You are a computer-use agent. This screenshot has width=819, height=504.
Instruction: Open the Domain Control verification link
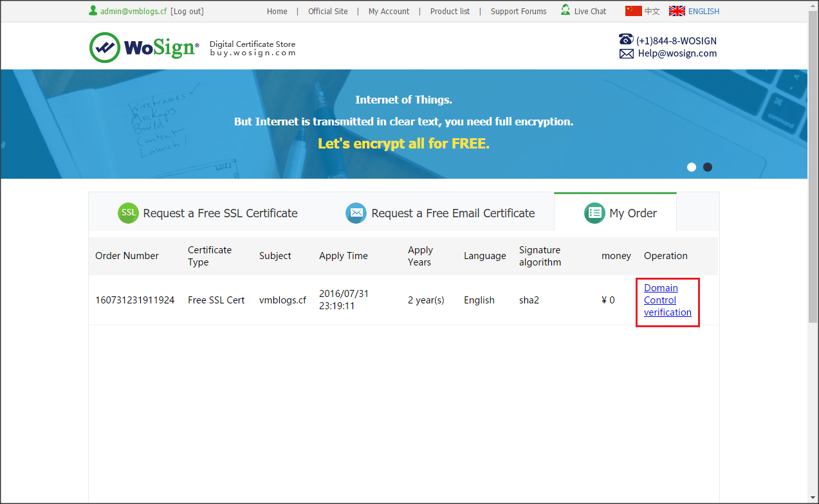coord(667,300)
